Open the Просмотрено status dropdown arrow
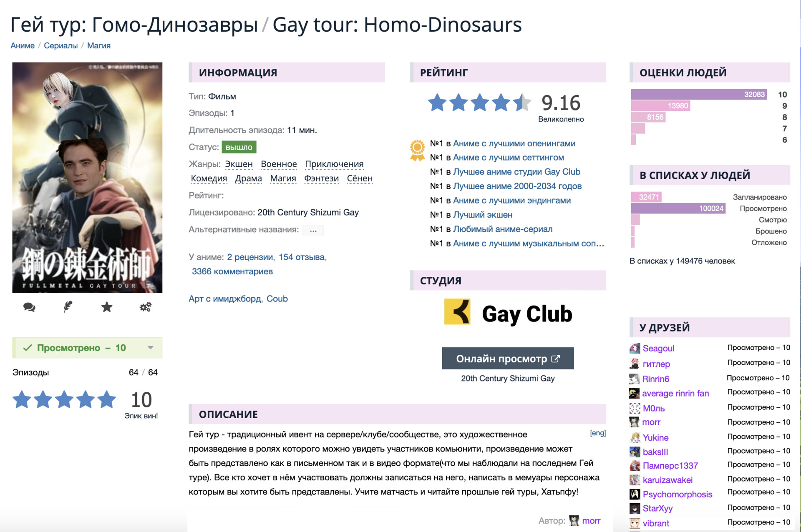This screenshot has height=532, width=801. [151, 348]
